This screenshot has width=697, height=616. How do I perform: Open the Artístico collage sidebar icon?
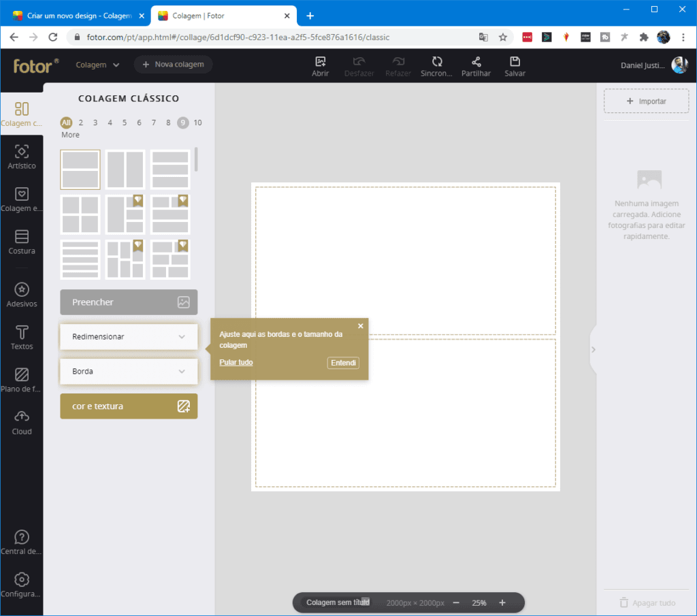click(22, 152)
